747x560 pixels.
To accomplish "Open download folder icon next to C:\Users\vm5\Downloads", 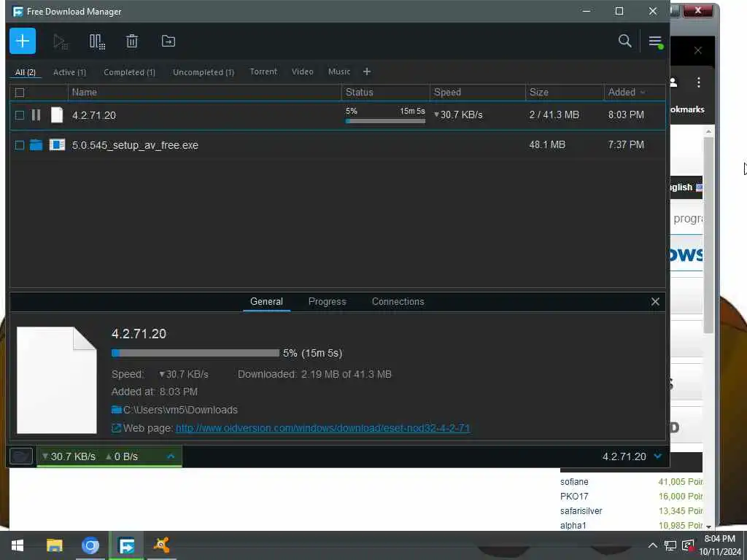I will click(x=116, y=410).
